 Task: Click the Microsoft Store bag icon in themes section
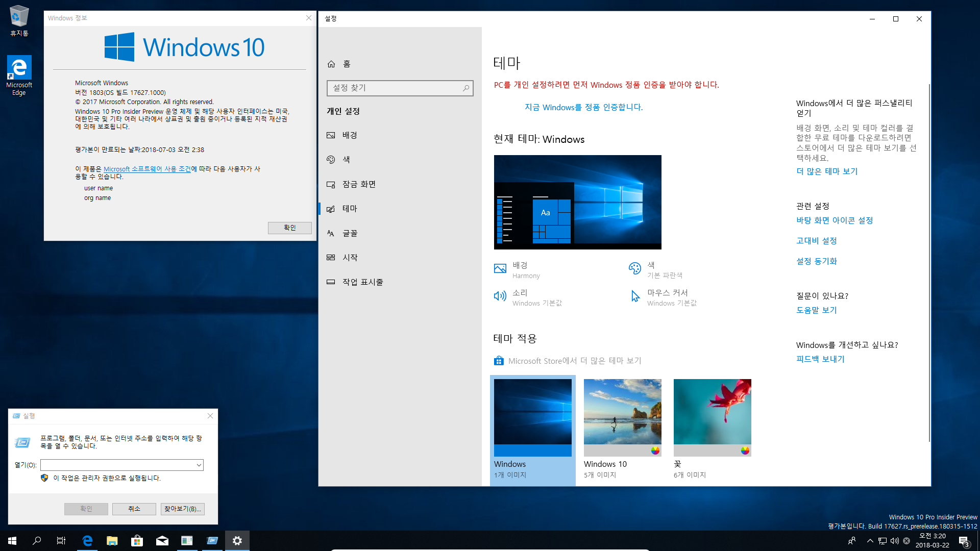click(499, 361)
